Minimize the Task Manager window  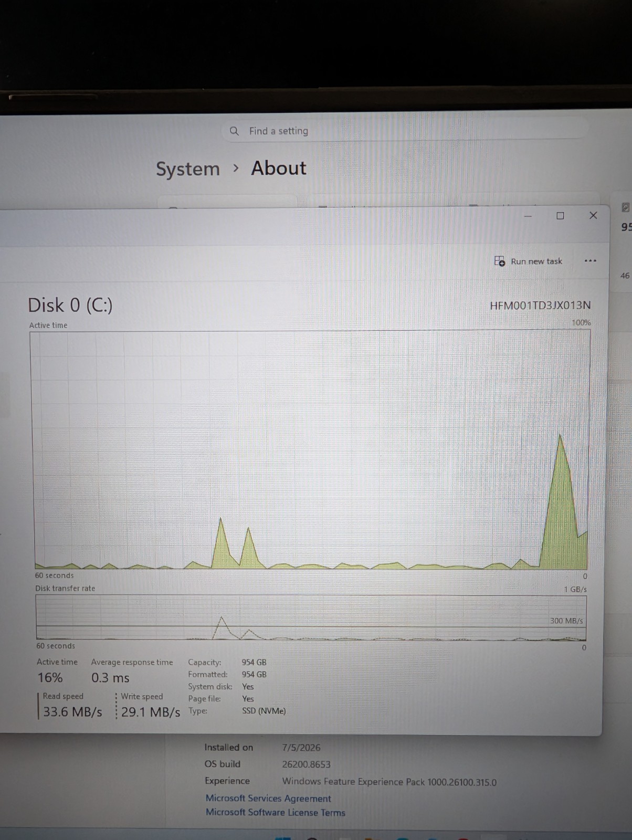(528, 216)
